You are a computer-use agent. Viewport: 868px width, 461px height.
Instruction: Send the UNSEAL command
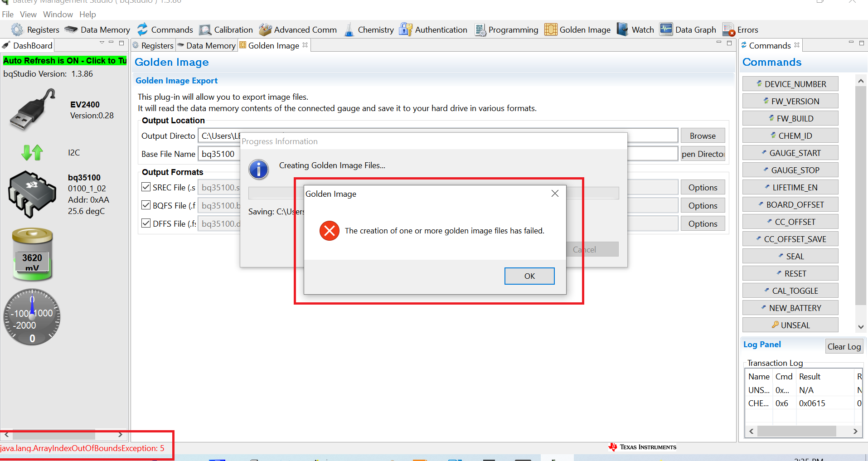pyautogui.click(x=790, y=325)
